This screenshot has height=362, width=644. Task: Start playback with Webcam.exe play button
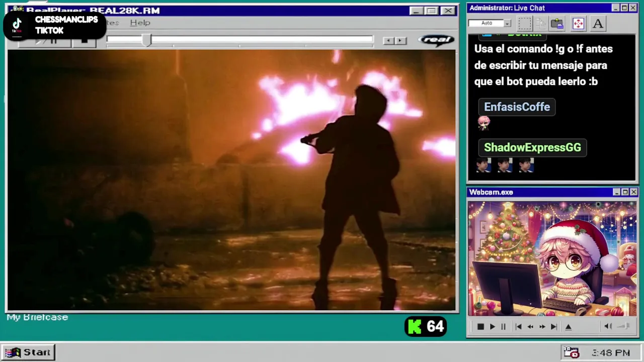[493, 327]
